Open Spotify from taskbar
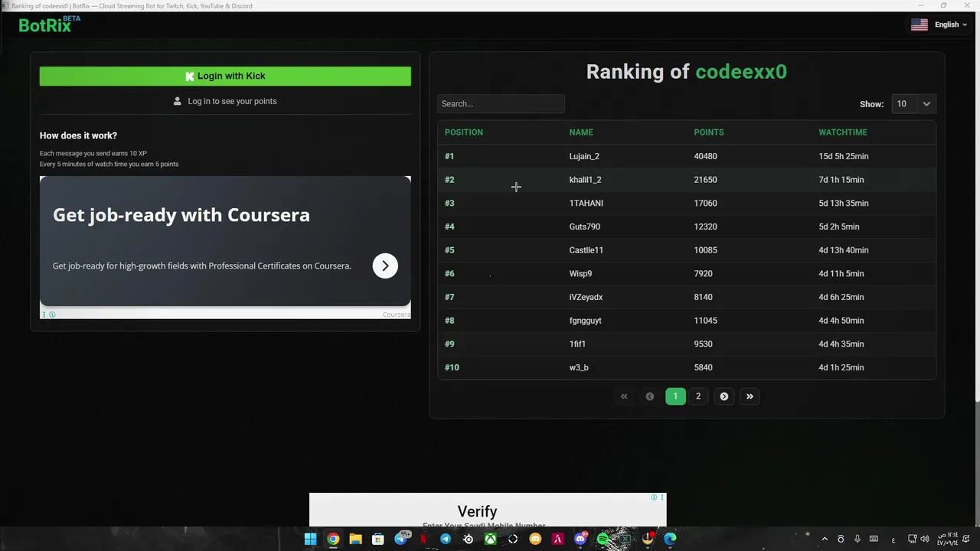Viewport: 980px width, 551px height. click(x=603, y=539)
